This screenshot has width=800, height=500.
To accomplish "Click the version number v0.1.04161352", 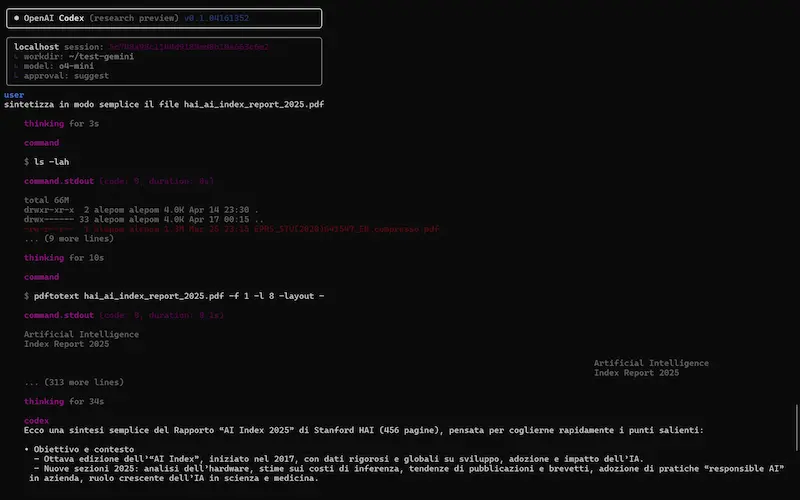I will 216,18.
